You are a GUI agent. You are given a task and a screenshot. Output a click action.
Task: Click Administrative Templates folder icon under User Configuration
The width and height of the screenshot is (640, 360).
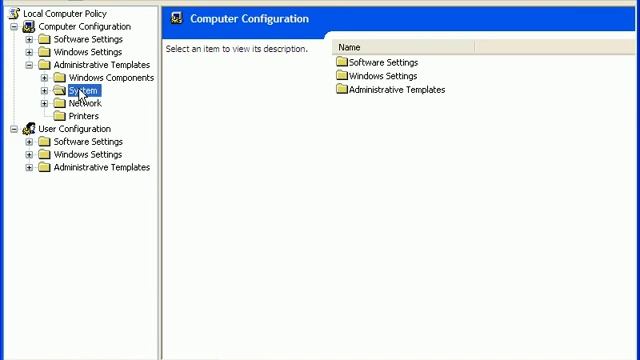(x=44, y=167)
